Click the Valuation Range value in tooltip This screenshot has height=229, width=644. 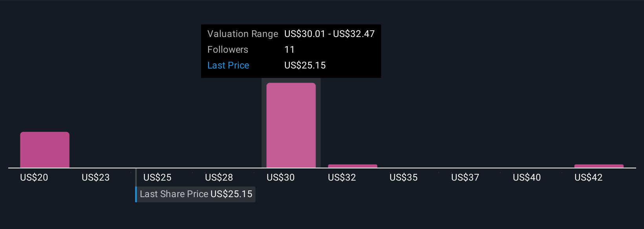[329, 34]
